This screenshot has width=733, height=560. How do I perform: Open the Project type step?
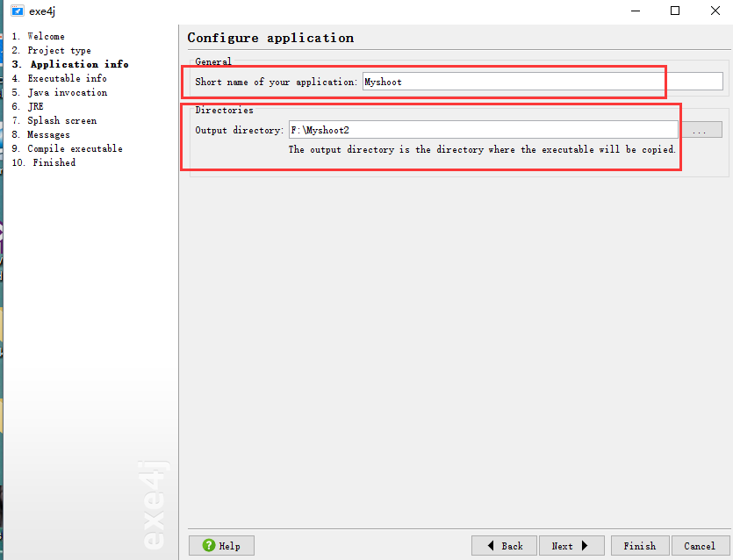(52, 50)
